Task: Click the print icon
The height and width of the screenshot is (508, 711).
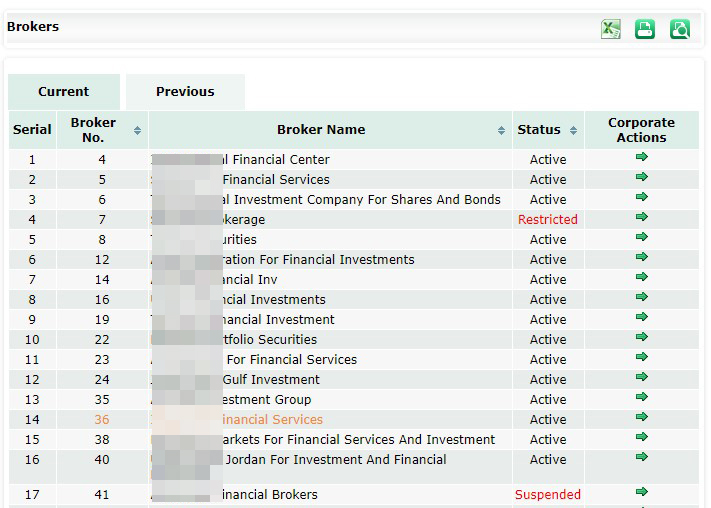Action: click(x=645, y=29)
